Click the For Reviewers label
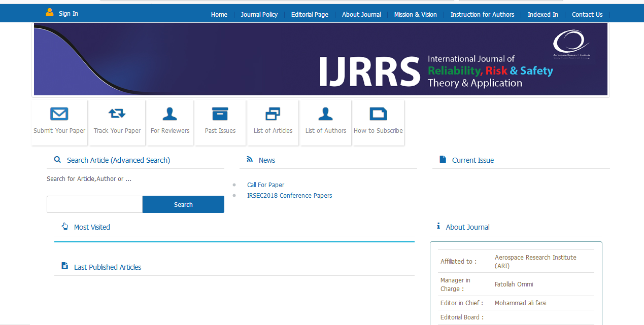The width and height of the screenshot is (644, 325). tap(170, 131)
